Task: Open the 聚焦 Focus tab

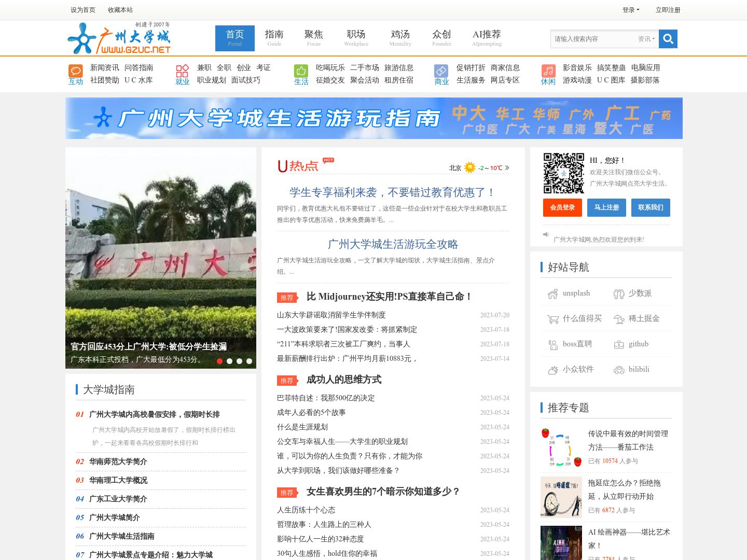Action: point(314,38)
